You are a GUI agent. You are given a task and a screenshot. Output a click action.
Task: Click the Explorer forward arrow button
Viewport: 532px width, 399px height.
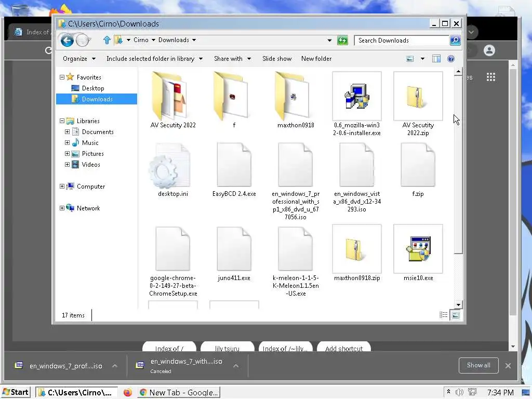(82, 41)
